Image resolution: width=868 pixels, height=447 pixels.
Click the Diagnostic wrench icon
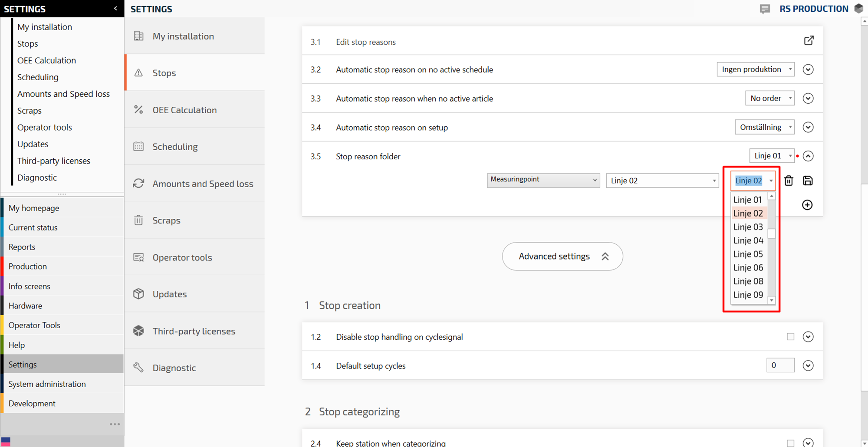[138, 368]
